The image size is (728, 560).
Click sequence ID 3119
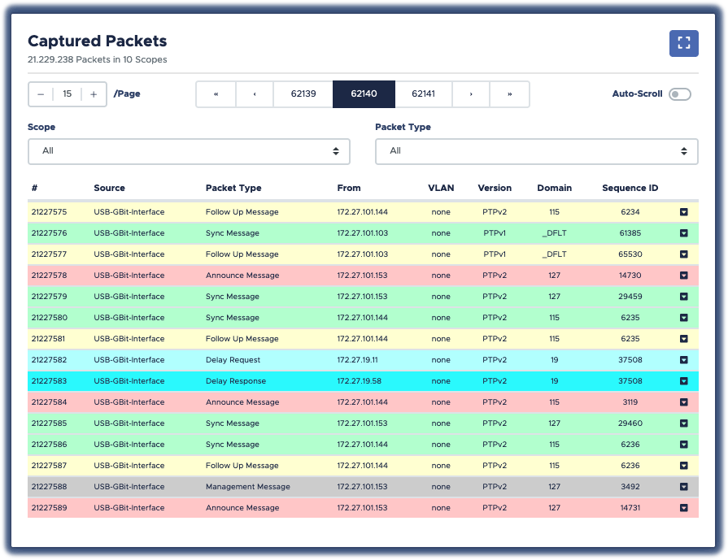[630, 402]
